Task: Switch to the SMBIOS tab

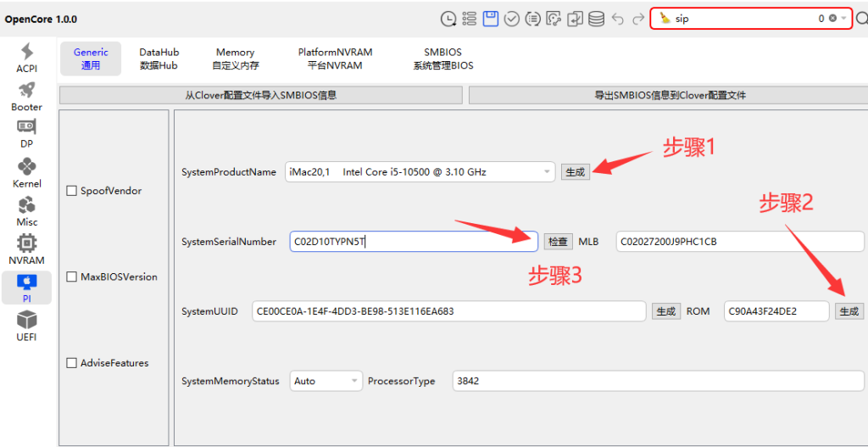Action: click(x=442, y=59)
